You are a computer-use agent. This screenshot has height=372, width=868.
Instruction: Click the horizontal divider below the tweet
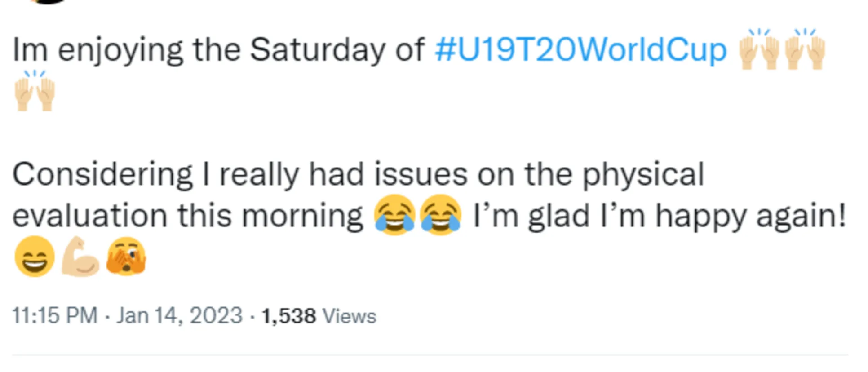pyautogui.click(x=430, y=355)
